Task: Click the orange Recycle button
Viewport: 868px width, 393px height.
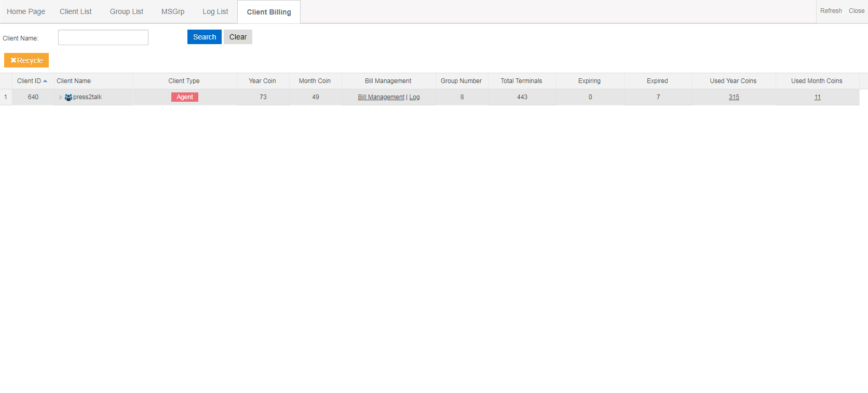Action: [x=26, y=60]
